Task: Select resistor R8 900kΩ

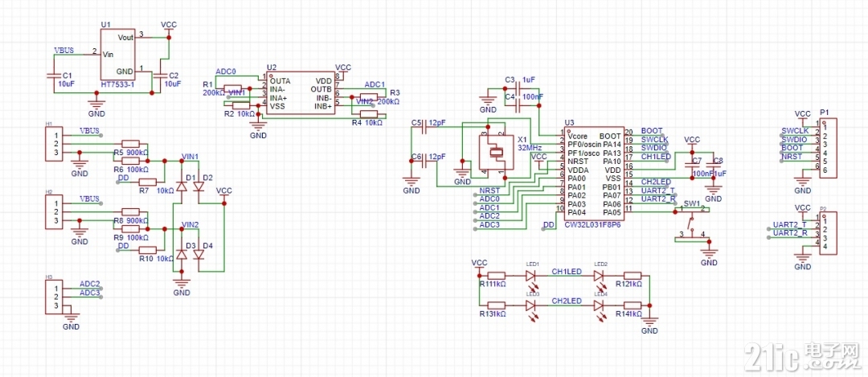Action: pos(130,211)
